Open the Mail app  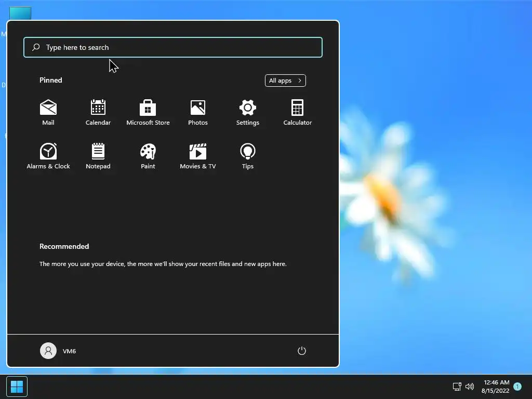[x=48, y=112]
